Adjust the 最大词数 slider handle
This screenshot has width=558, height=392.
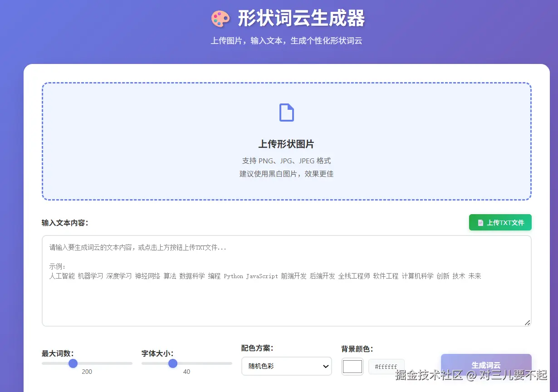(73, 363)
